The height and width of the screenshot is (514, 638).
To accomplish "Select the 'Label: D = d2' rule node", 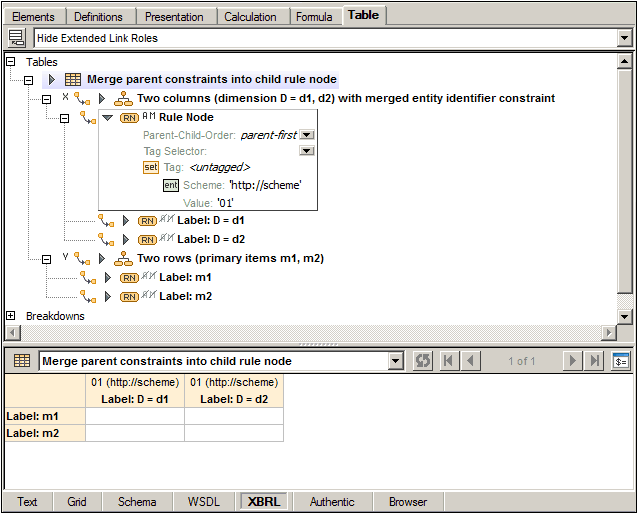I will pyautogui.click(x=210, y=239).
